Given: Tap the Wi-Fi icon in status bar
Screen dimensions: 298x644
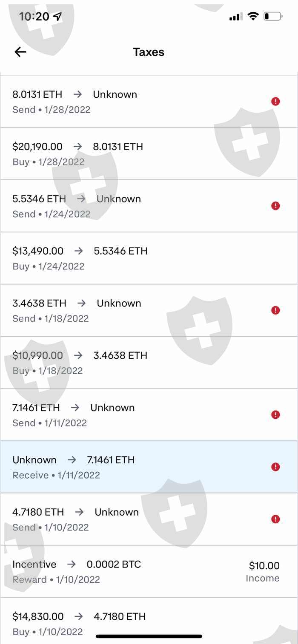Looking at the screenshot, I should click(253, 16).
